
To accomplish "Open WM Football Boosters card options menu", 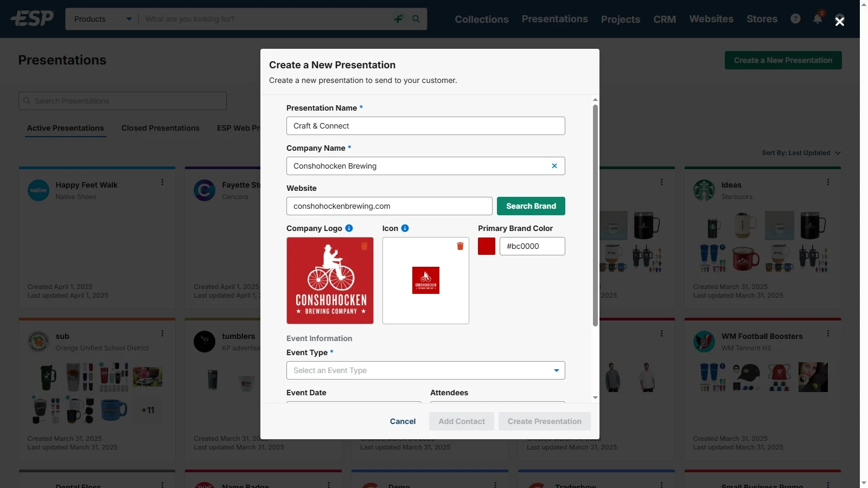I will click(x=828, y=333).
